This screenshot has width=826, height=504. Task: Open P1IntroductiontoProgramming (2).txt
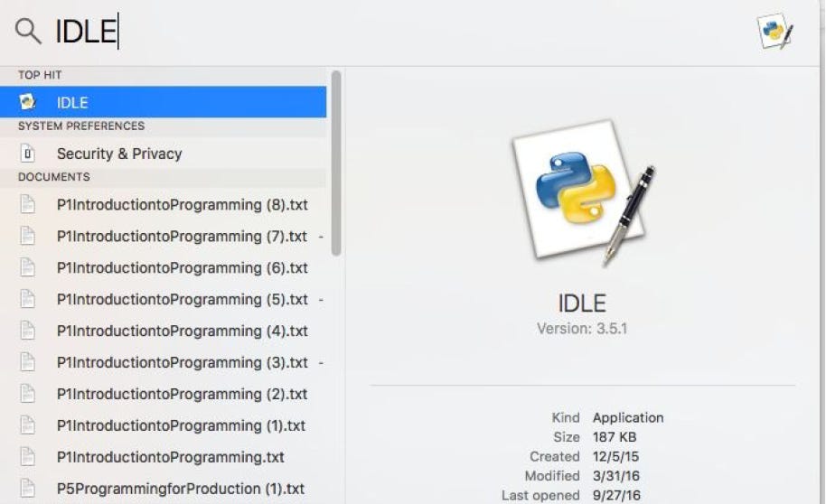164,394
